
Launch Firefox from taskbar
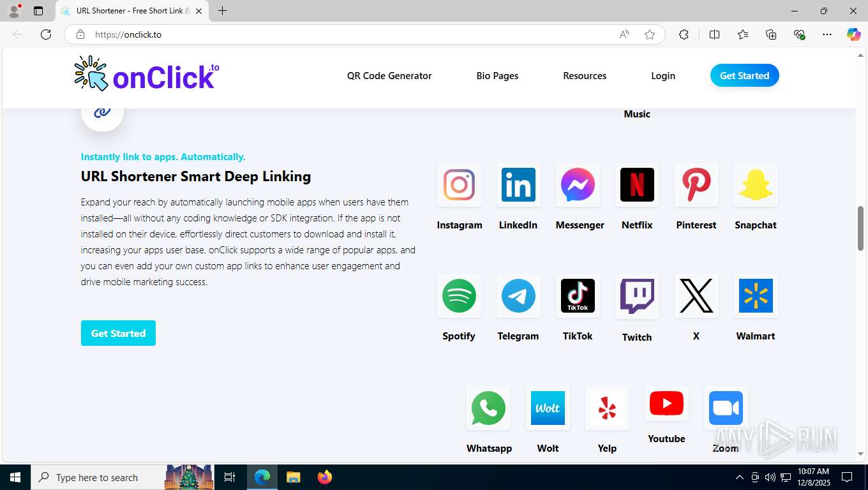click(x=325, y=477)
